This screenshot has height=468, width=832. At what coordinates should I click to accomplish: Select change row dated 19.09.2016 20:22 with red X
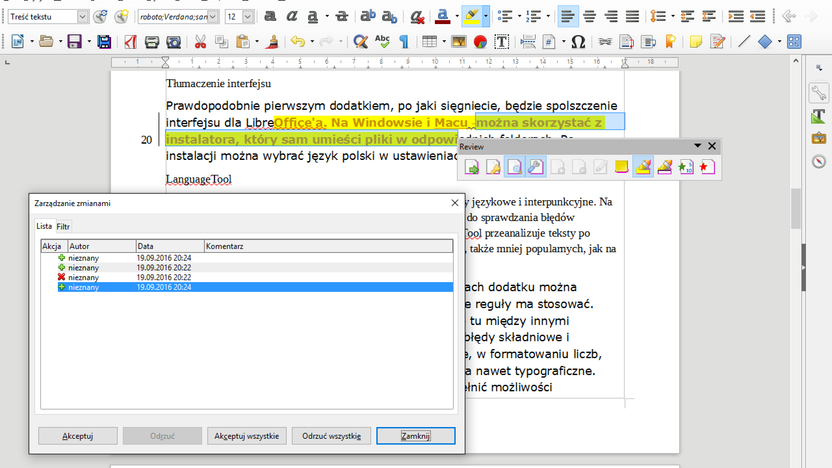point(255,278)
